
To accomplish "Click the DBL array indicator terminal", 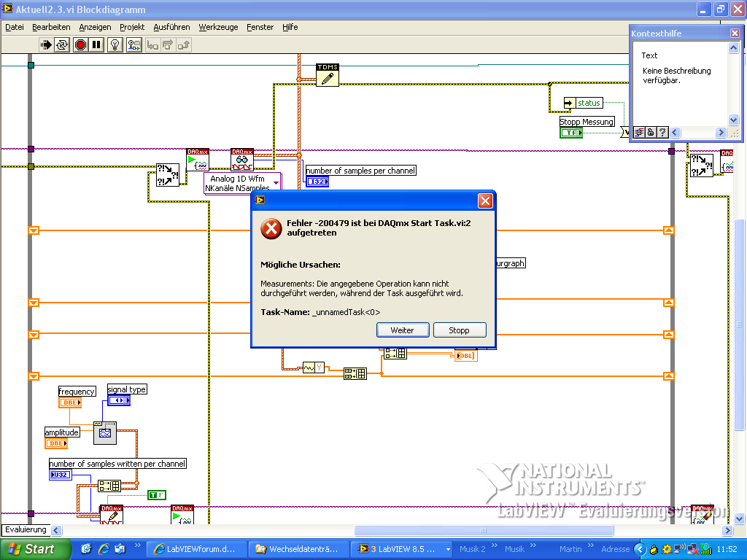I will [x=466, y=356].
